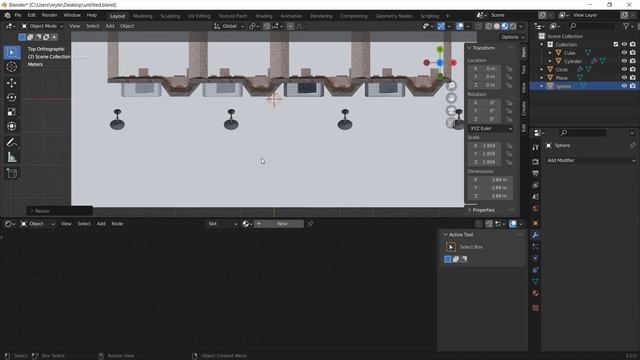Open the Modifiers properties tab wrench icon
Image resolution: width=640 pixels, height=360 pixels.
tap(536, 235)
